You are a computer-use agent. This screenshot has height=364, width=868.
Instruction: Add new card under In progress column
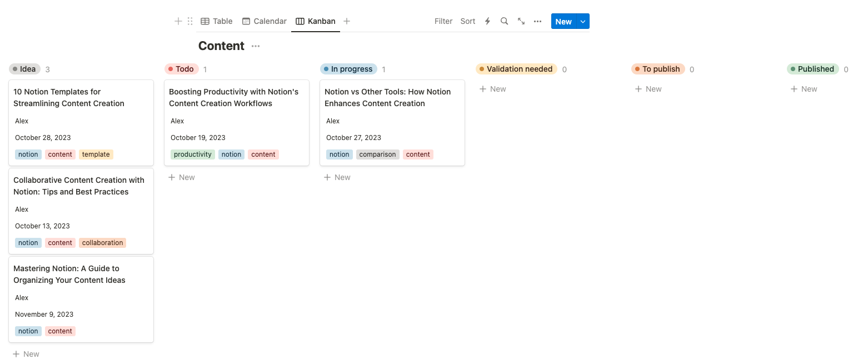[337, 177]
